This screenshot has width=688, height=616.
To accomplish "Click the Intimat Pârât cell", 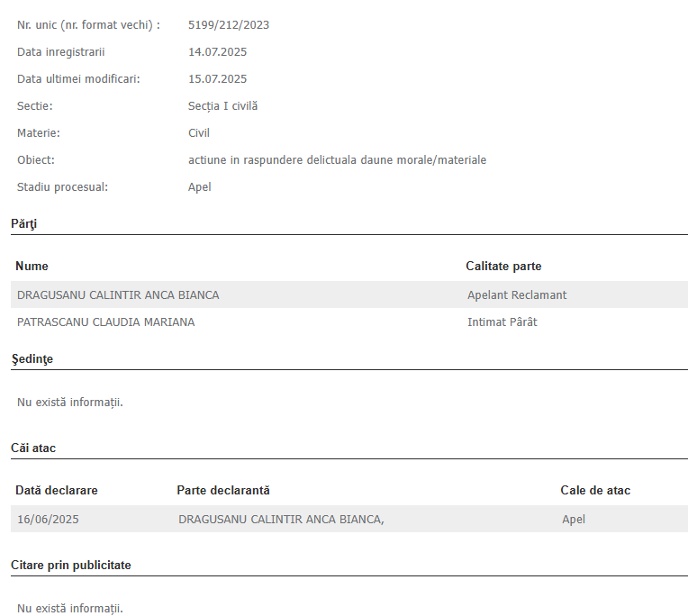I will [x=502, y=322].
